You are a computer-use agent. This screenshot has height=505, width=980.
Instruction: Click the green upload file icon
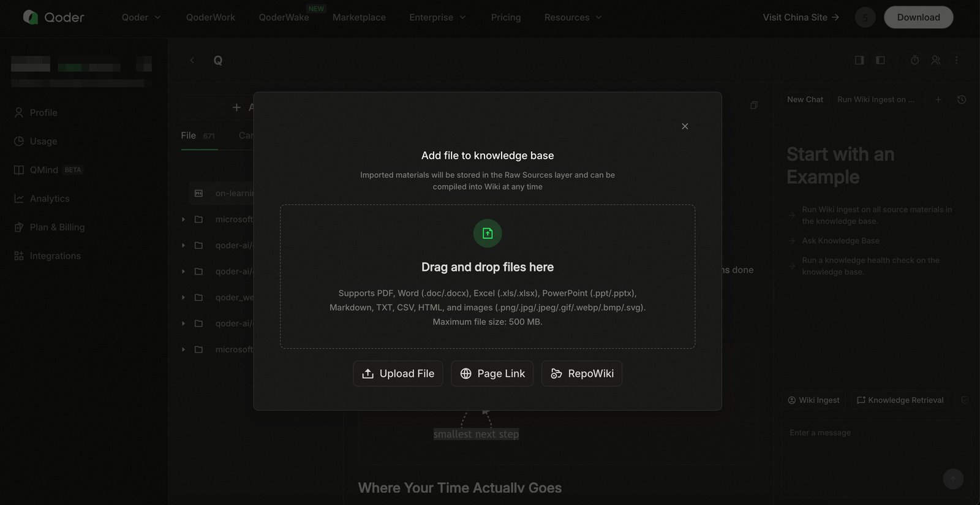click(488, 233)
